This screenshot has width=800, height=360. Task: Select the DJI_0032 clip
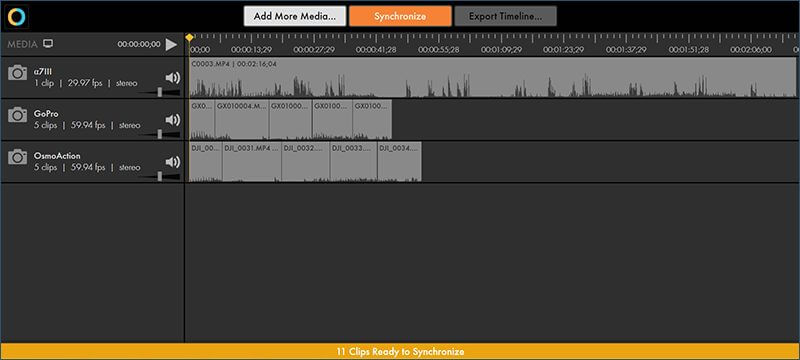click(x=306, y=161)
